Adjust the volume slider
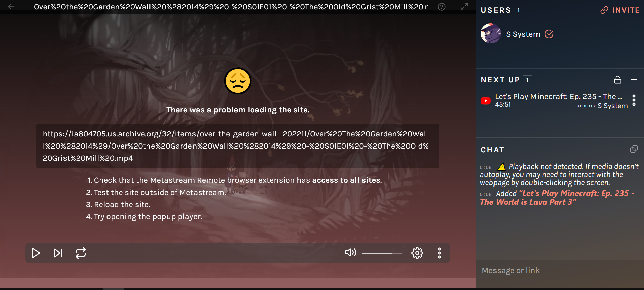The width and height of the screenshot is (644, 290). pos(382,253)
